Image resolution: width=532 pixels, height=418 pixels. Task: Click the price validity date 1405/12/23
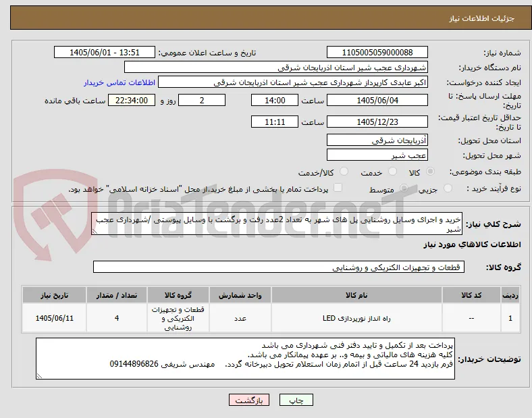pyautogui.click(x=377, y=122)
